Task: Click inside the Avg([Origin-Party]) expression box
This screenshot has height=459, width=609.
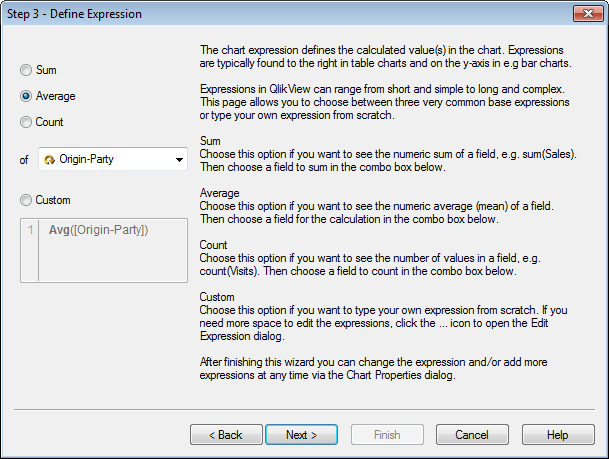Action: [104, 250]
